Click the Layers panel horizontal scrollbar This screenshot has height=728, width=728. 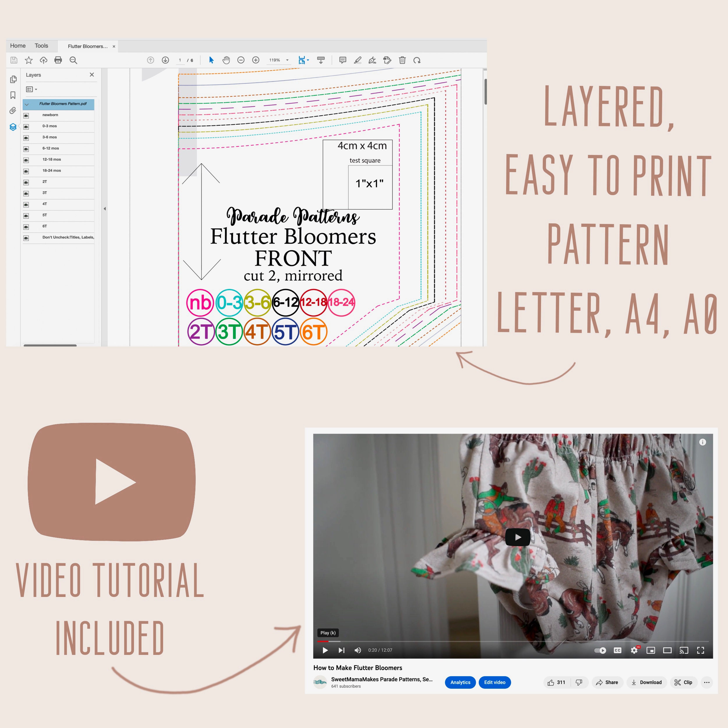(50, 345)
